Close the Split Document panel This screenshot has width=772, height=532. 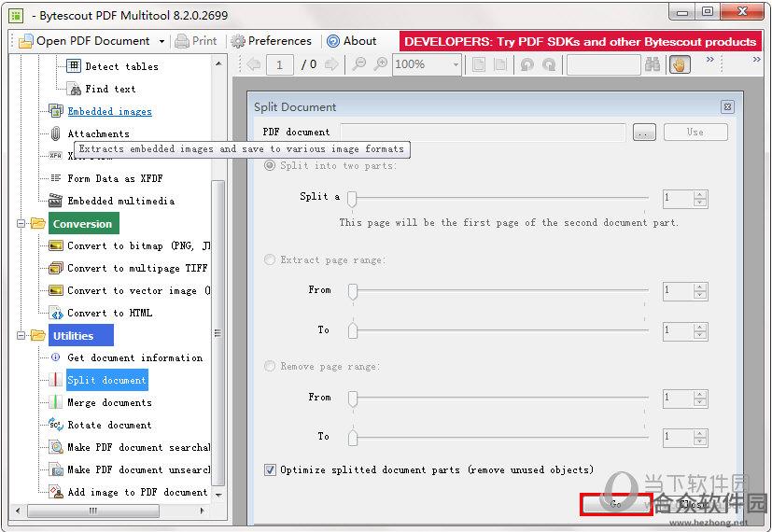pos(728,106)
